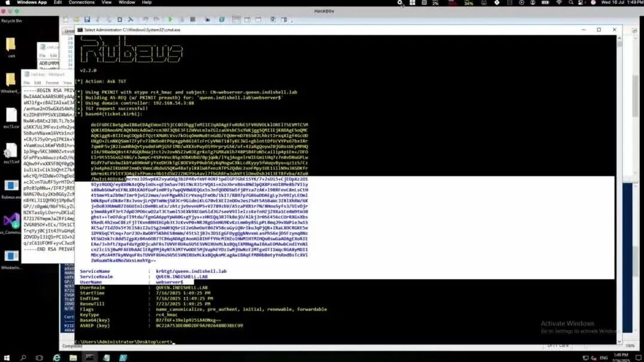Click the ASREP (key) hex value
Image resolution: width=644 pixels, height=362 pixels.
[x=199, y=326]
